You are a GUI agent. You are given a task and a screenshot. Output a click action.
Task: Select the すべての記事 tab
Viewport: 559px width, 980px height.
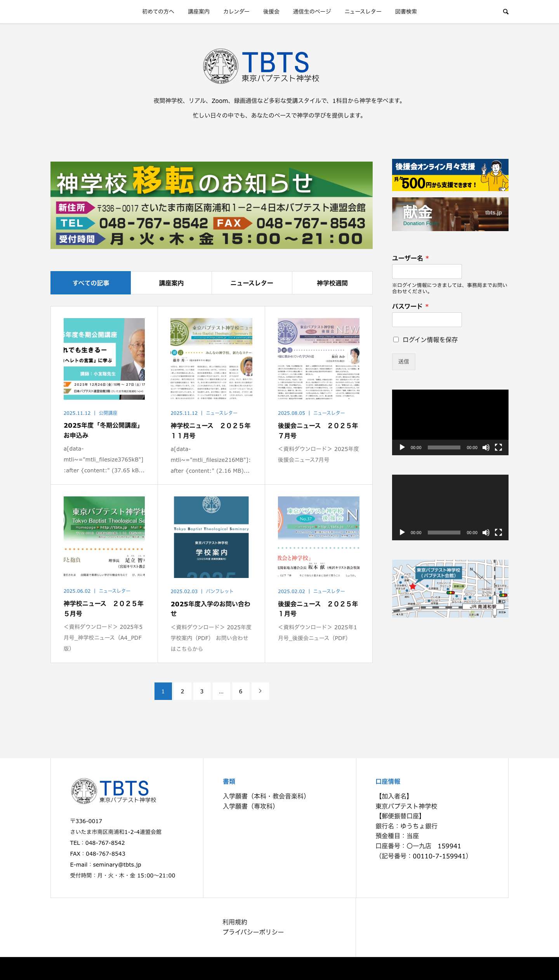pyautogui.click(x=91, y=283)
